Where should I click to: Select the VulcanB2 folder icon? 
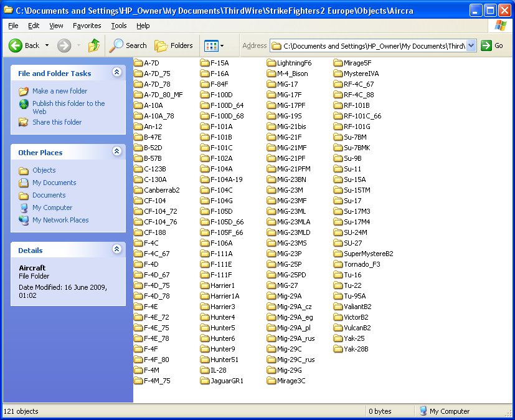pyautogui.click(x=338, y=328)
